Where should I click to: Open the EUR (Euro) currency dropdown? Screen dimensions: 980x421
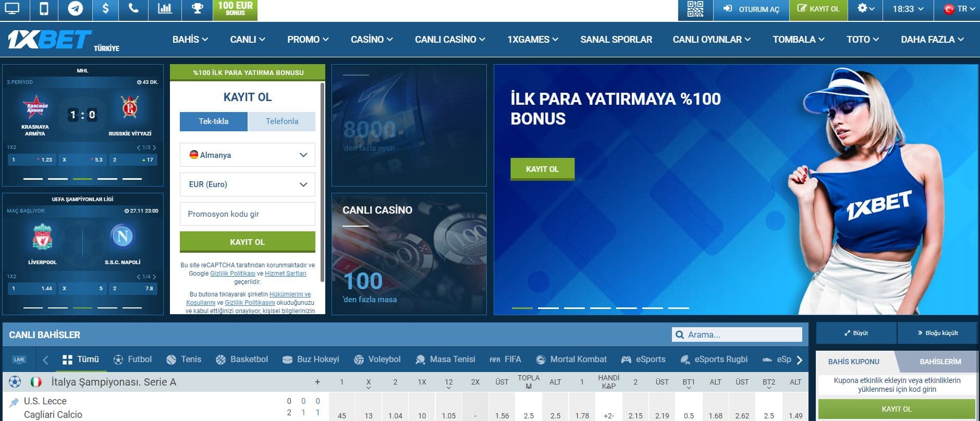[248, 184]
